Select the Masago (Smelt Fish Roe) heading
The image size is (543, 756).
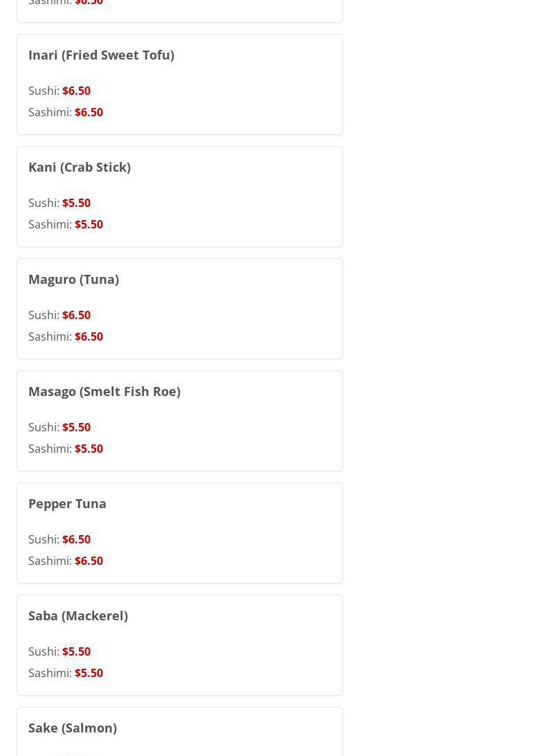(x=104, y=391)
